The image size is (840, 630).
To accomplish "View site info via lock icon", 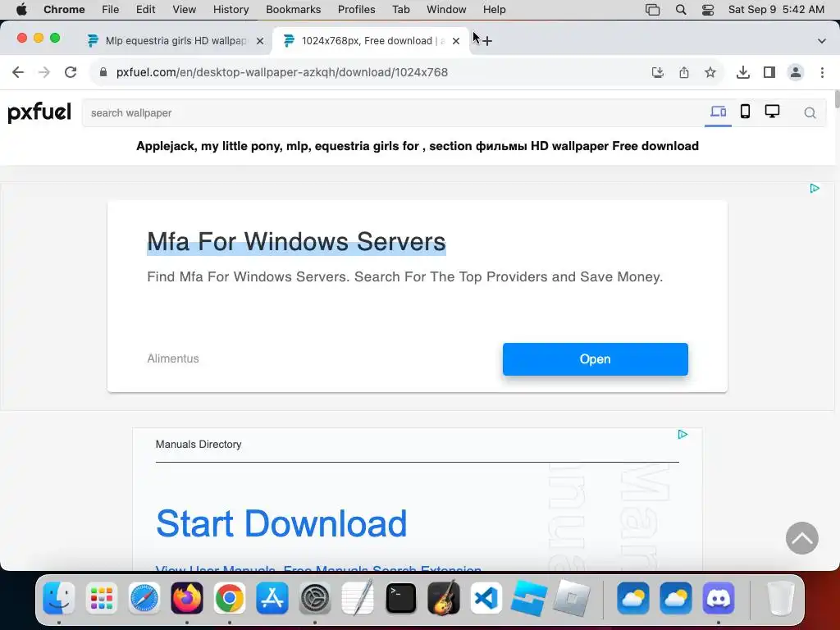I will coord(103,72).
